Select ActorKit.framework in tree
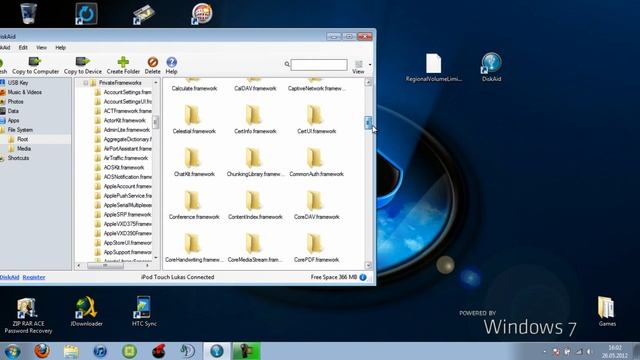Viewport: 640px width, 360px height. [x=124, y=120]
